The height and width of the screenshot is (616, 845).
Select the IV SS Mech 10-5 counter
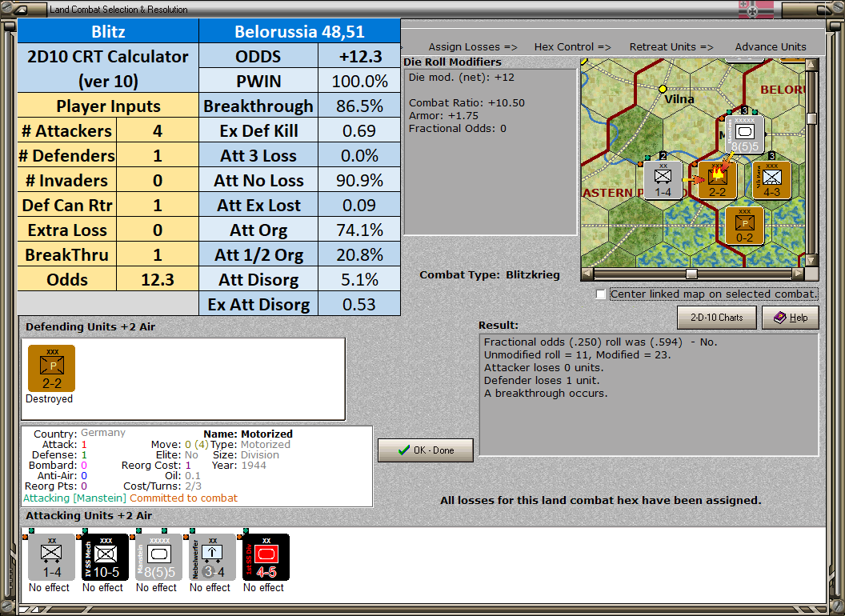105,558
